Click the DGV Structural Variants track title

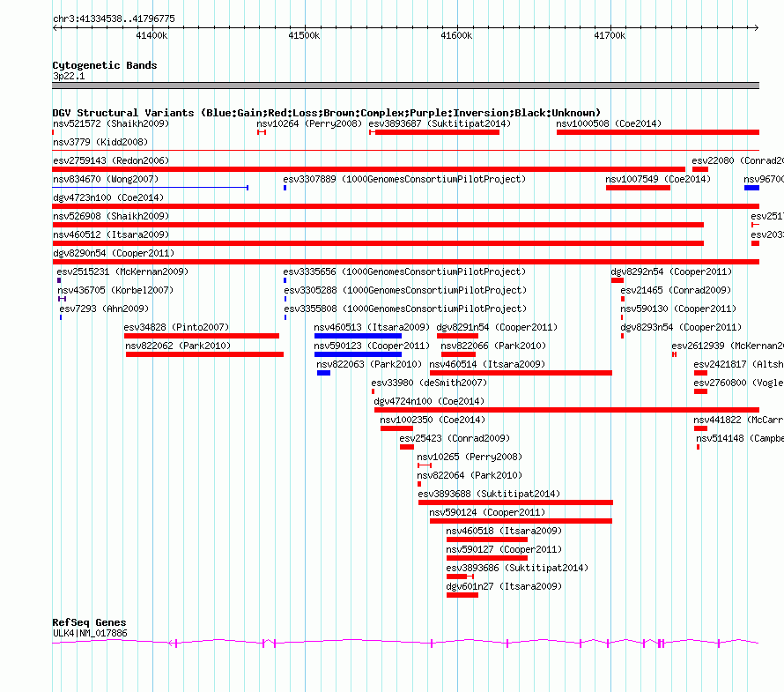click(327, 113)
